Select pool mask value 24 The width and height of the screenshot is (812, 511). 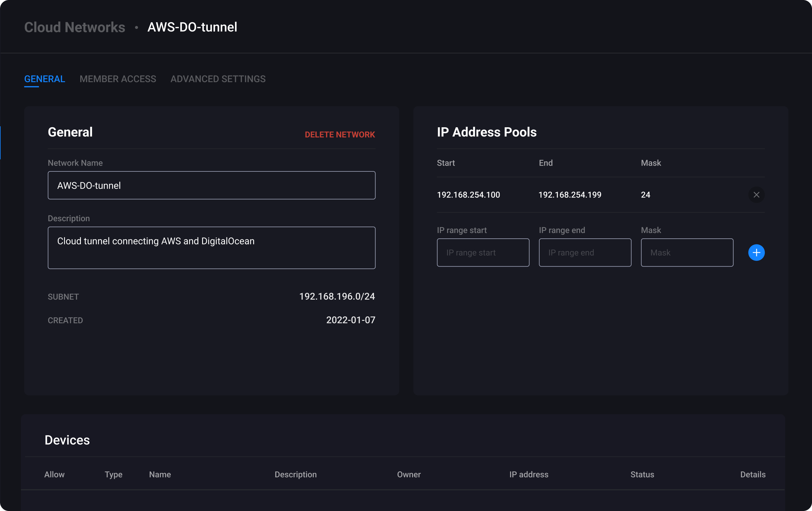tap(645, 195)
